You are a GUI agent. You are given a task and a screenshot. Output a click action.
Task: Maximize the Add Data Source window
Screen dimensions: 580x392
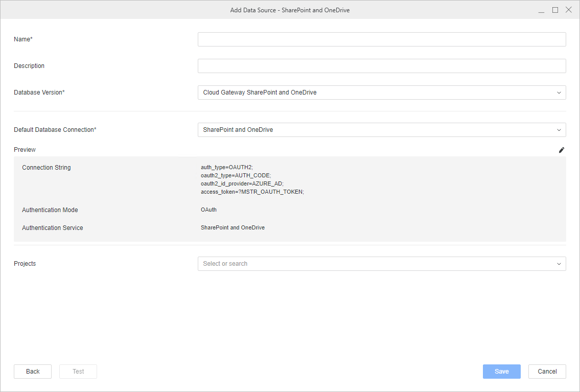coord(555,10)
